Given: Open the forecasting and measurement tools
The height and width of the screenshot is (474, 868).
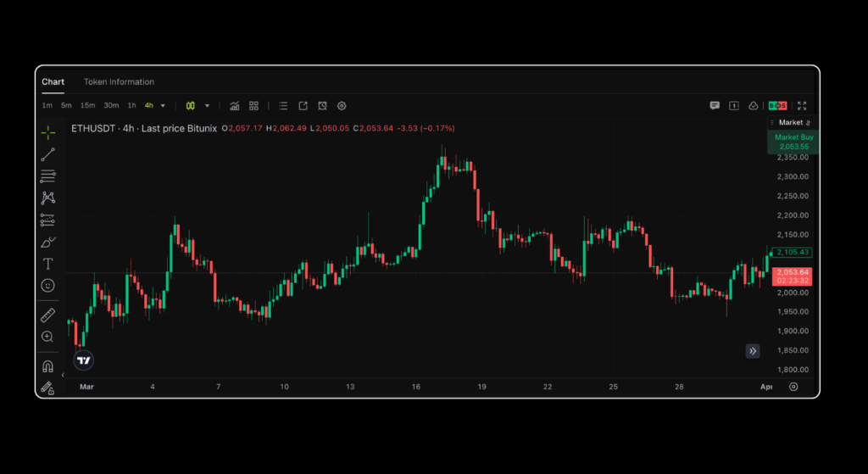Looking at the screenshot, I should click(48, 220).
